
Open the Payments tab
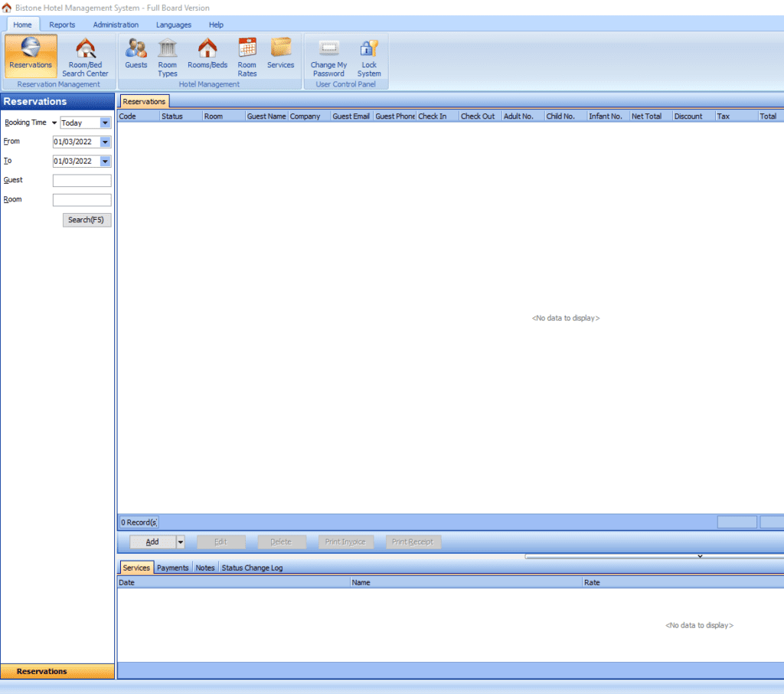[172, 568]
